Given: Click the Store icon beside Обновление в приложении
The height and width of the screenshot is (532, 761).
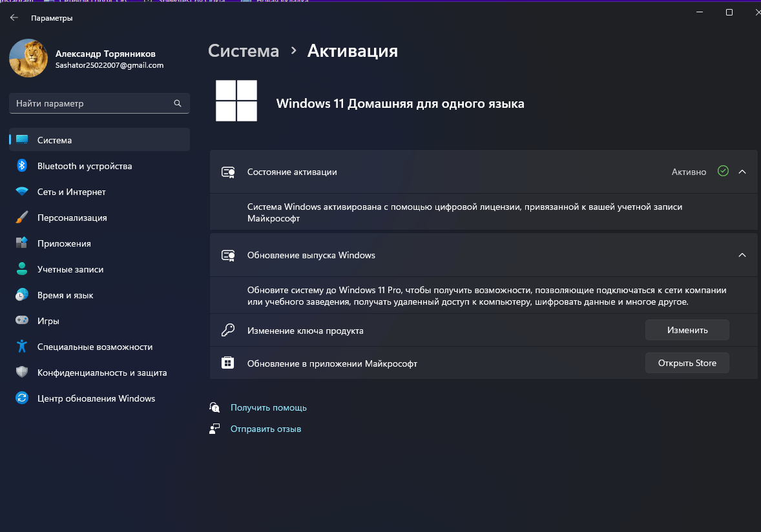Looking at the screenshot, I should [x=227, y=363].
